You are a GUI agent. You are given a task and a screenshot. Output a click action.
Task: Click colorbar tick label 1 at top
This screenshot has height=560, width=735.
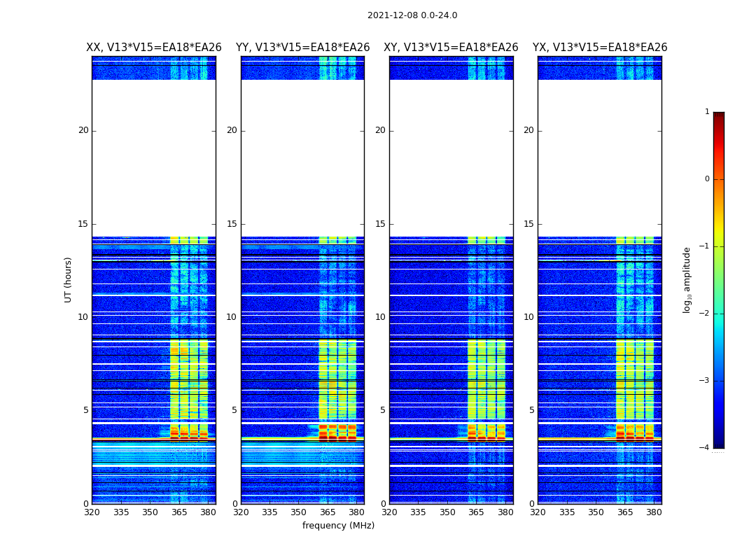coord(706,112)
